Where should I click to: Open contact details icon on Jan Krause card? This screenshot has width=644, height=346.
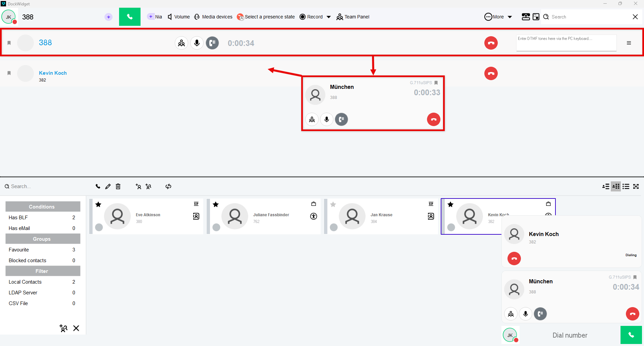431,216
